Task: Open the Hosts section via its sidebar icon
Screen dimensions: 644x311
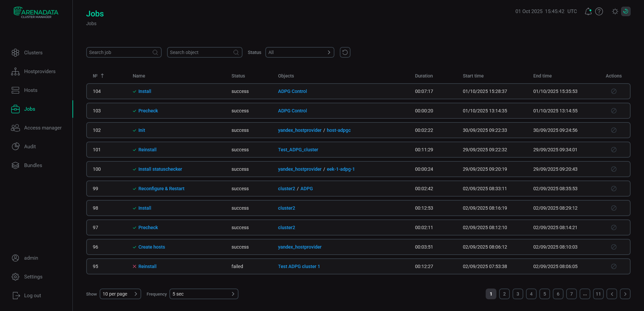Action: 15,90
